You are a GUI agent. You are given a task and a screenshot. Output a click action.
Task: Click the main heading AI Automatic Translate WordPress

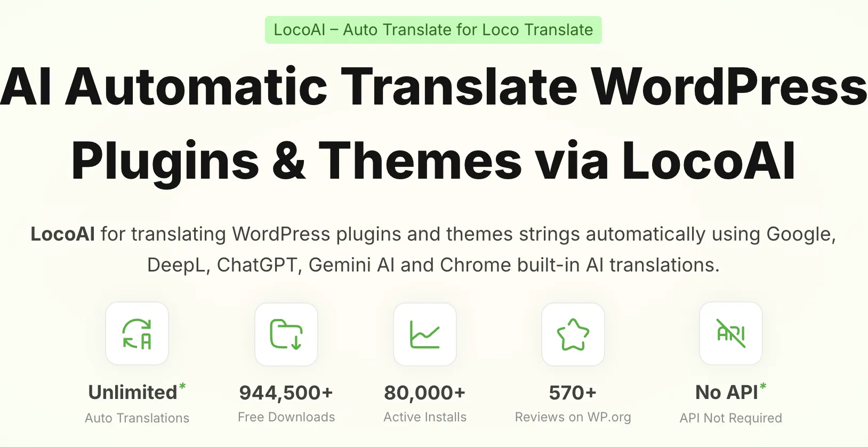pos(434,87)
